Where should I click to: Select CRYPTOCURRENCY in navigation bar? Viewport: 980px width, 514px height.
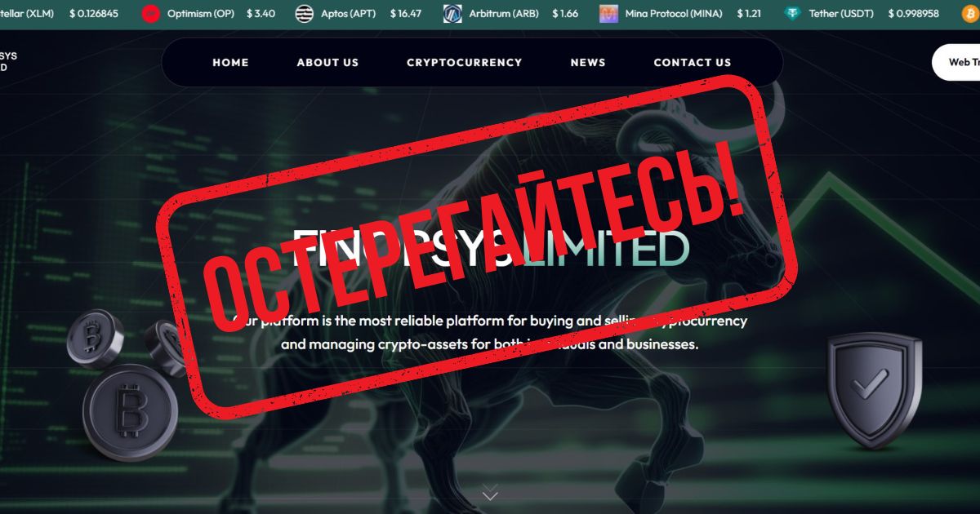(464, 62)
